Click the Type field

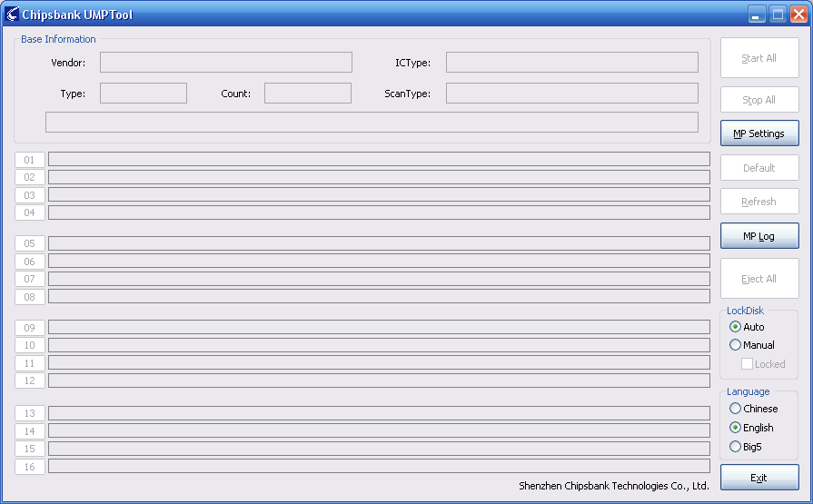(x=144, y=94)
